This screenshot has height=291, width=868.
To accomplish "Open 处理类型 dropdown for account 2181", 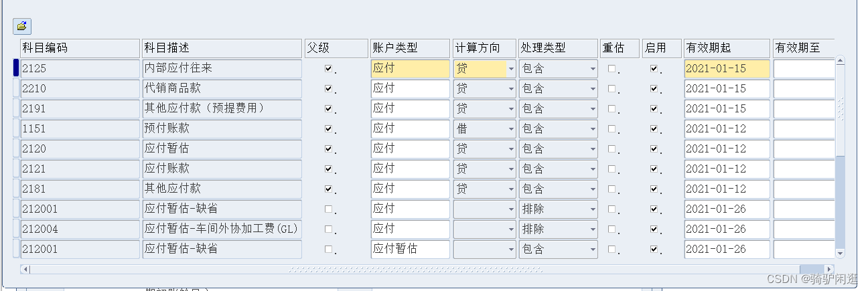I will [x=593, y=189].
